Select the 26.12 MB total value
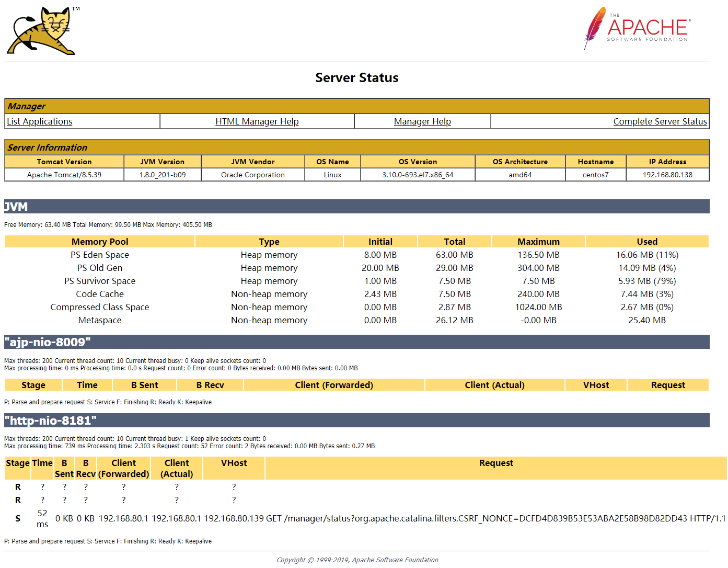The width and height of the screenshot is (728, 568). (x=455, y=320)
